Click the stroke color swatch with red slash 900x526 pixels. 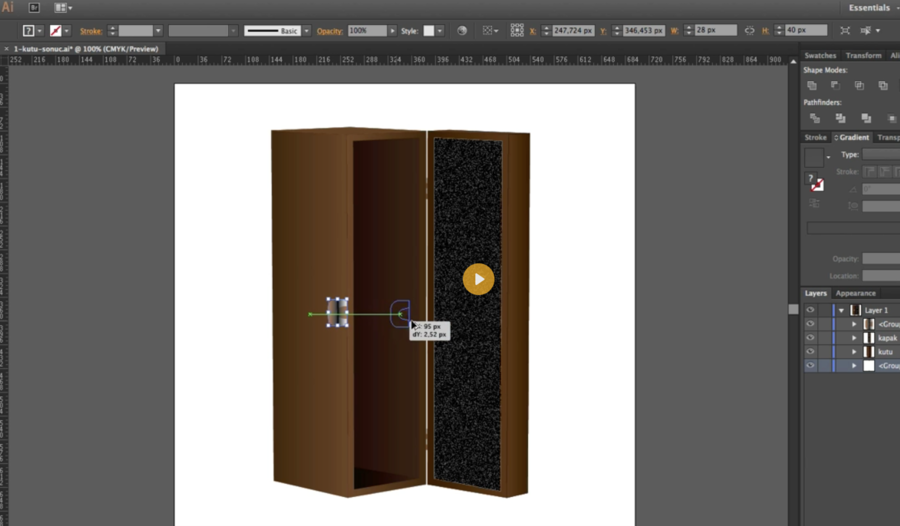pyautogui.click(x=56, y=30)
